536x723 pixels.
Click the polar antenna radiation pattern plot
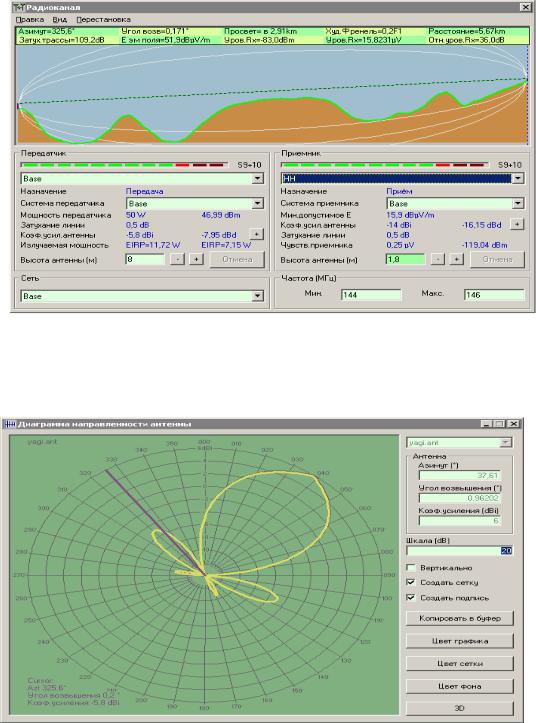tap(204, 575)
